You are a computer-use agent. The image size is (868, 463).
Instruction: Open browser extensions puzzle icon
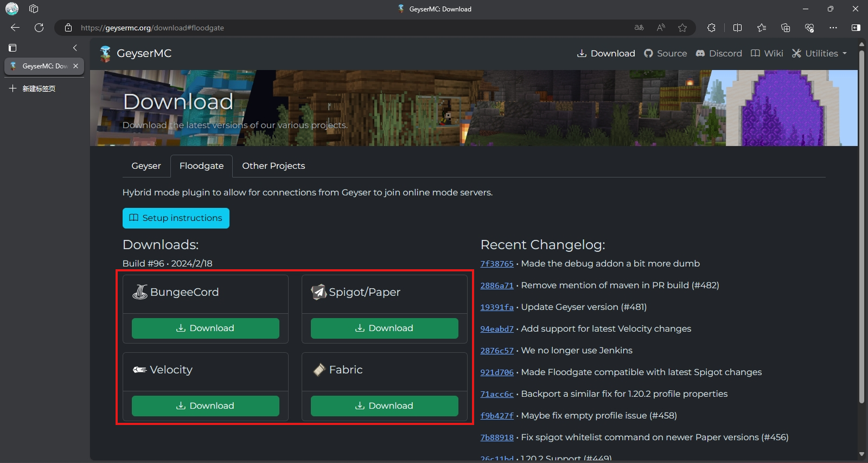712,28
